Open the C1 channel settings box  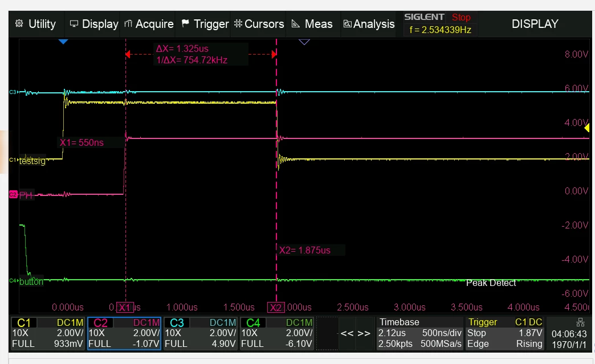(48, 333)
